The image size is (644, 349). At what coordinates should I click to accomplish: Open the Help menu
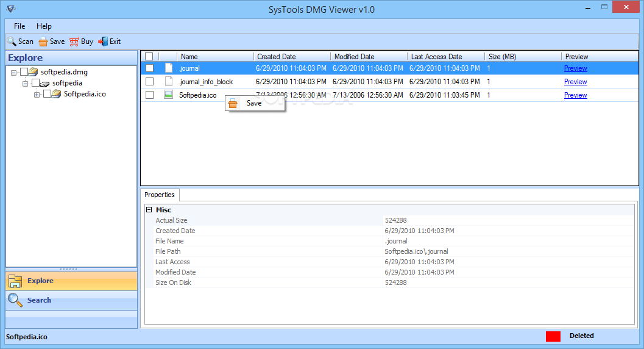[x=44, y=26]
